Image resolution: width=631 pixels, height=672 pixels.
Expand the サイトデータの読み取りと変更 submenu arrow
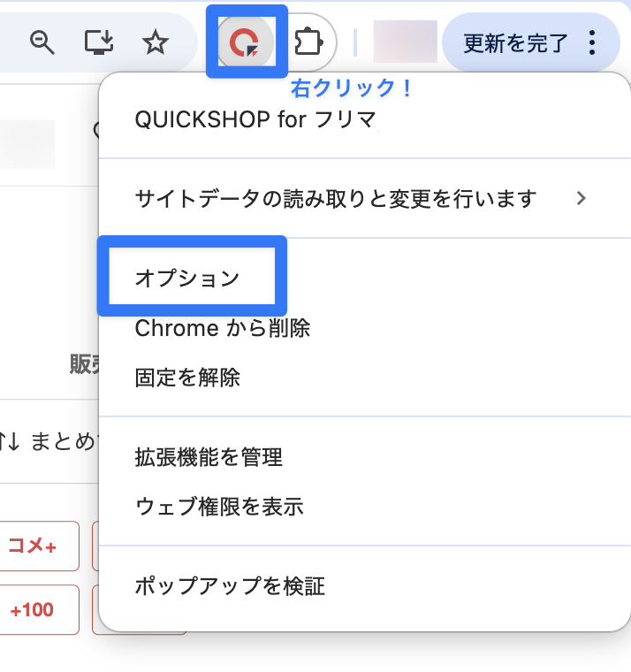pos(581,198)
